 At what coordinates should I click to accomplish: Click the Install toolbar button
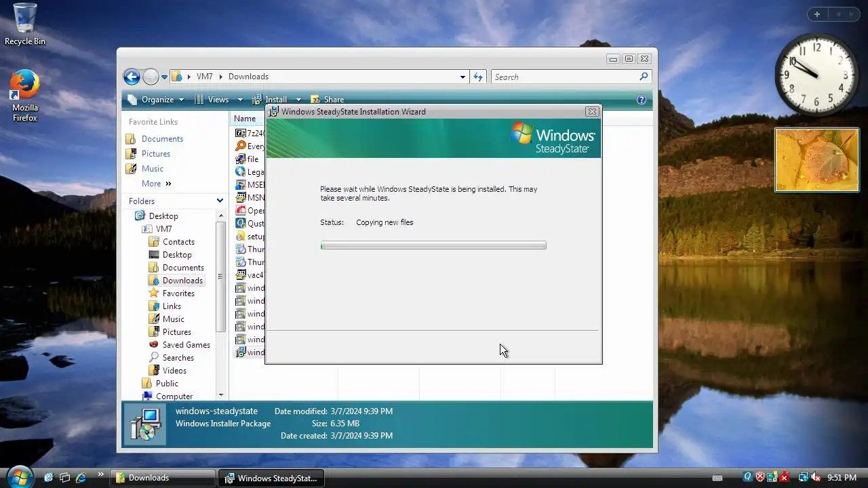[270, 100]
